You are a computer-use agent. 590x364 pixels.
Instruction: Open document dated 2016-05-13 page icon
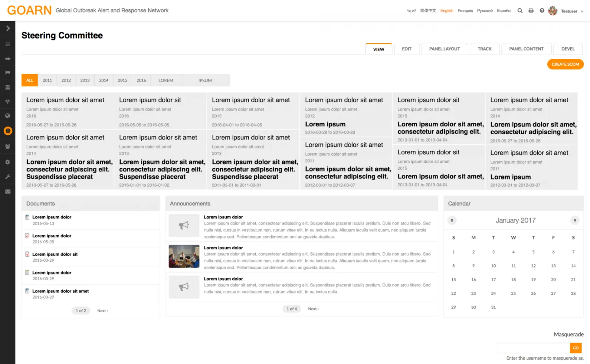click(27, 217)
